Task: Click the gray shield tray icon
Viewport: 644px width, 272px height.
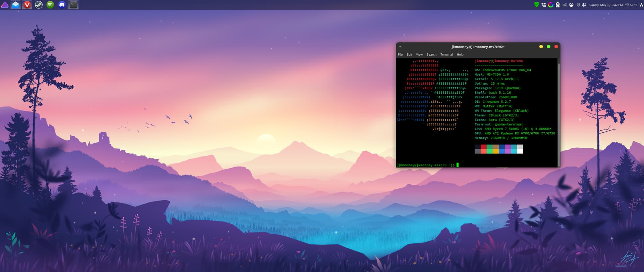Action: [578, 5]
